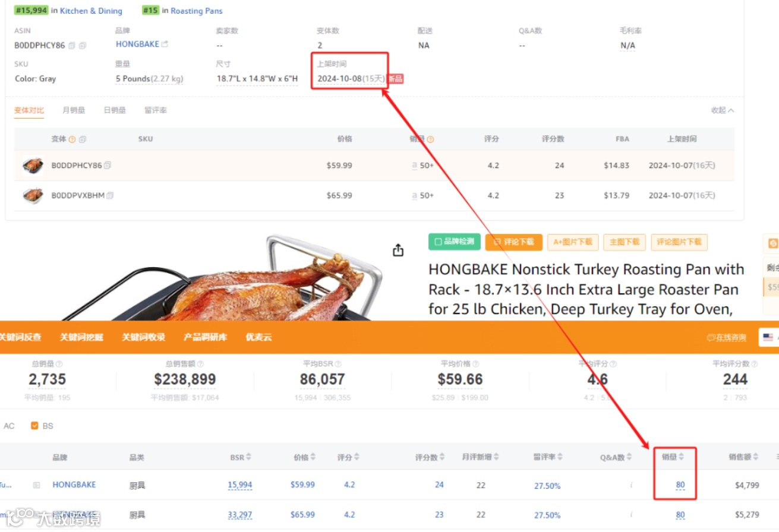779x532 pixels.
Task: Click the $13.79 FBA fee cell
Action: pos(616,195)
